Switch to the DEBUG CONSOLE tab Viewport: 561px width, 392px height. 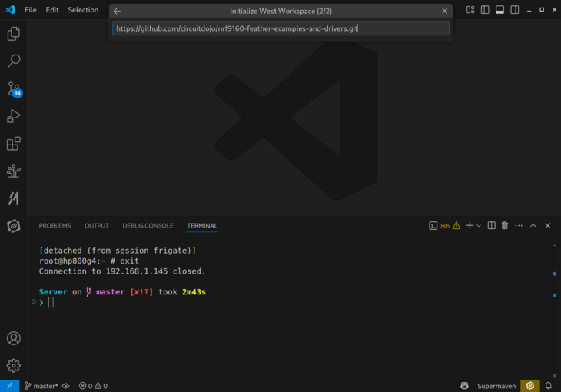coord(148,225)
